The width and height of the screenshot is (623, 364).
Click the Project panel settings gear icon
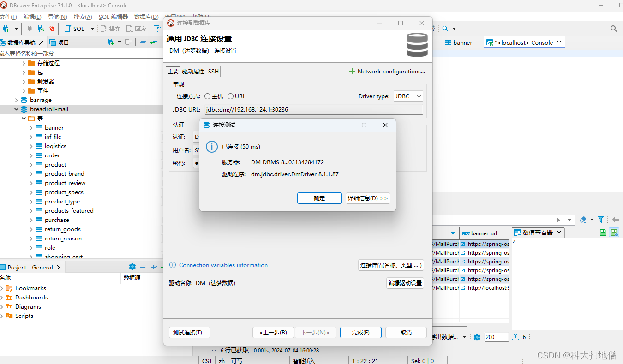pyautogui.click(x=132, y=267)
